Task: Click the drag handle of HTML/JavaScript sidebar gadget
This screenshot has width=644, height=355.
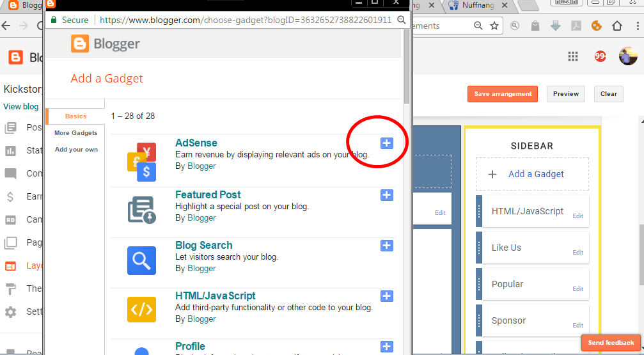Action: [x=479, y=211]
